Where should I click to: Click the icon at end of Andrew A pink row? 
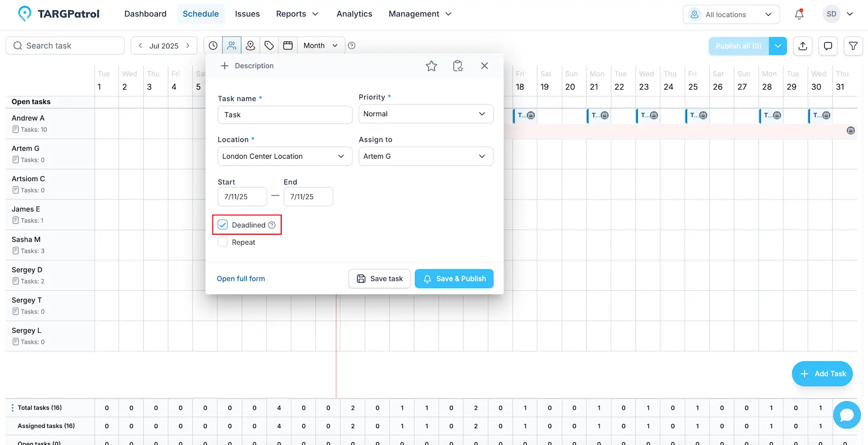click(851, 131)
